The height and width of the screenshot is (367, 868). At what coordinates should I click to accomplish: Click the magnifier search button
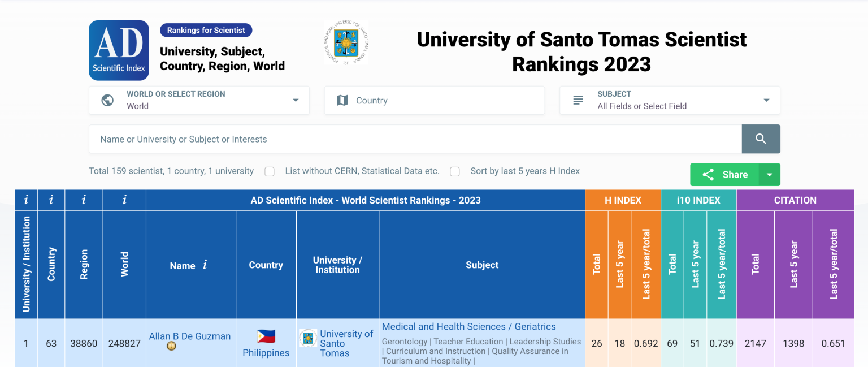[761, 139]
